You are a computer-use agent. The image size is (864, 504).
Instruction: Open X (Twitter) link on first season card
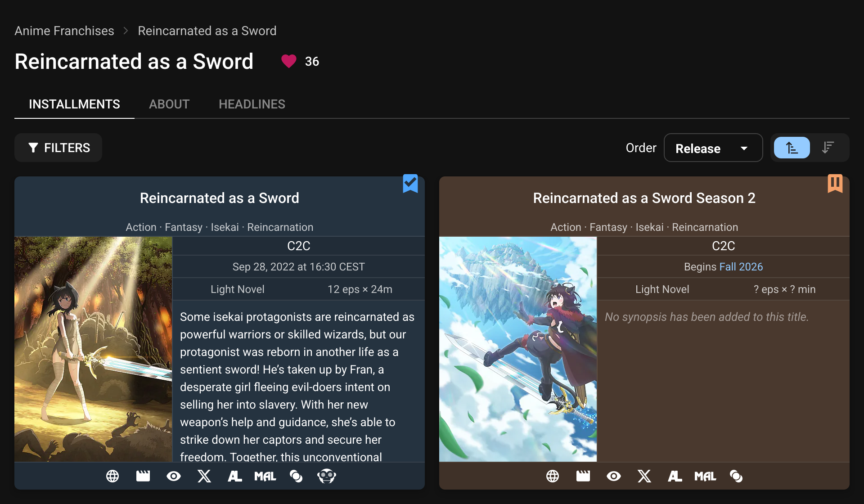tap(204, 476)
